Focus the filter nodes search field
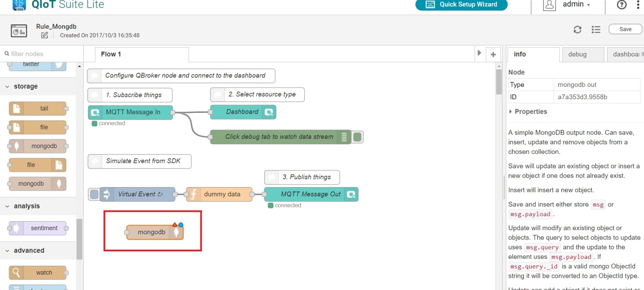This screenshot has width=644, height=290. pyautogui.click(x=42, y=54)
